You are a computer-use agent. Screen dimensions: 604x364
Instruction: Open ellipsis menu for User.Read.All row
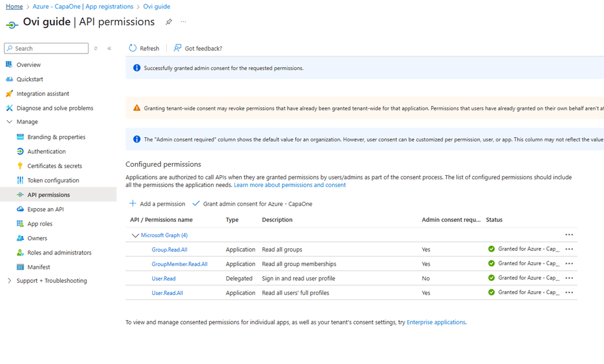pos(569,292)
